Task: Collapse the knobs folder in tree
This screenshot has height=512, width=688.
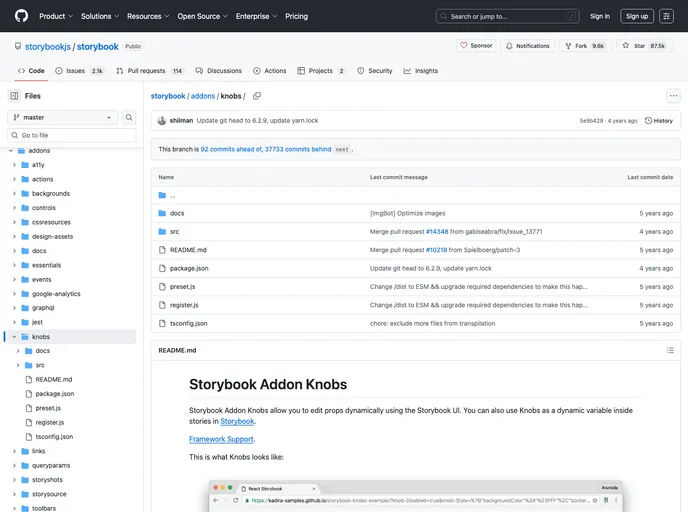Action: (14, 337)
